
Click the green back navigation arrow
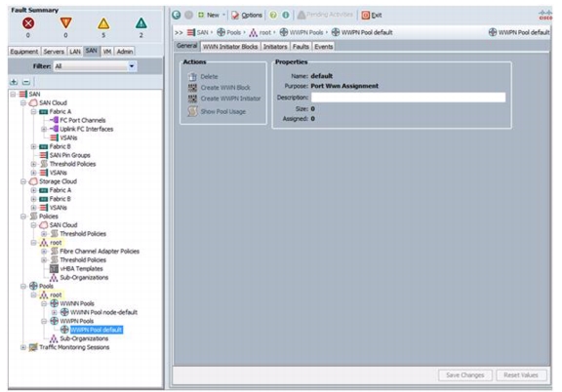click(177, 15)
